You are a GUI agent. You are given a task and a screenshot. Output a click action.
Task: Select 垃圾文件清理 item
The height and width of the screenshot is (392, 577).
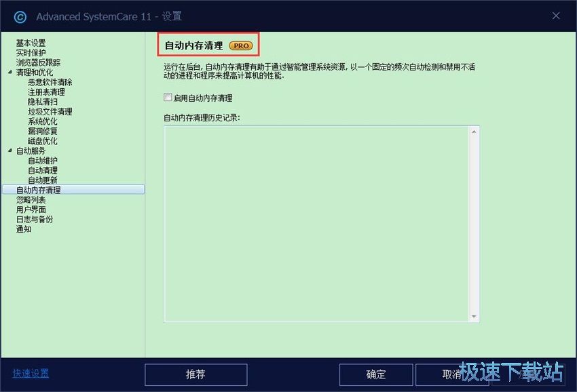coord(50,111)
